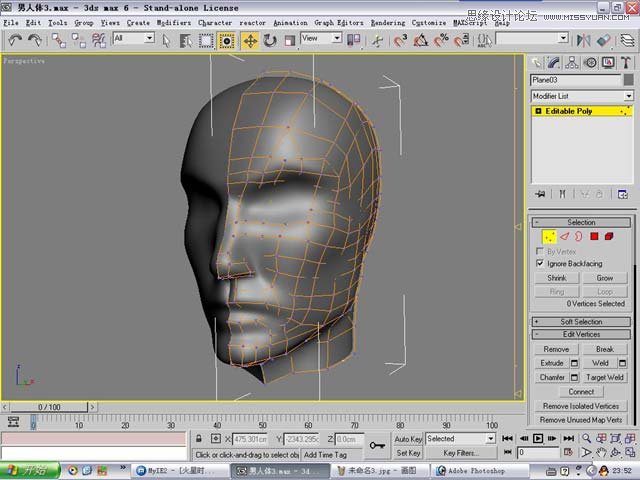640x480 pixels.
Task: Select the Select and Move tool
Action: click(249, 40)
